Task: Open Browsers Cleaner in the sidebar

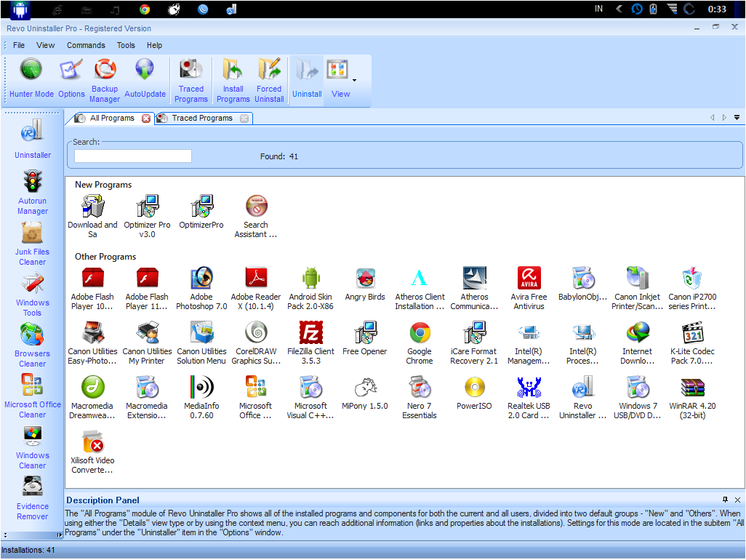Action: point(32,345)
